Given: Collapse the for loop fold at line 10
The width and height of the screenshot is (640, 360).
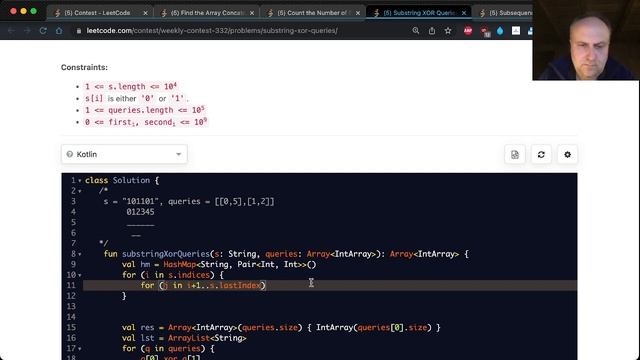Looking at the screenshot, I should click(x=80, y=275).
